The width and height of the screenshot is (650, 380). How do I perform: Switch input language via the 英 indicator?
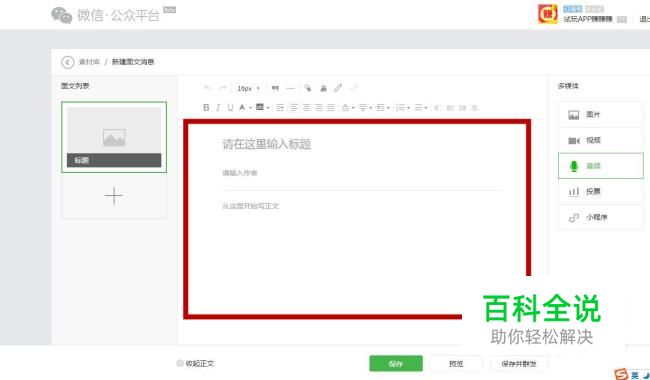(x=635, y=375)
